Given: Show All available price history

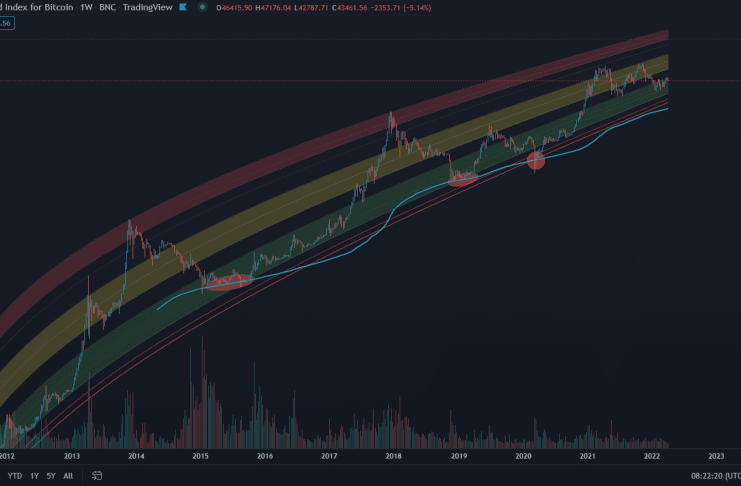Looking at the screenshot, I should coord(69,476).
